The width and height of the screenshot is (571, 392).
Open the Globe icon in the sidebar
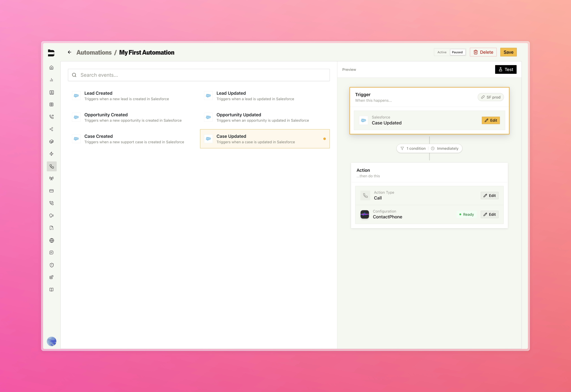pyautogui.click(x=52, y=240)
